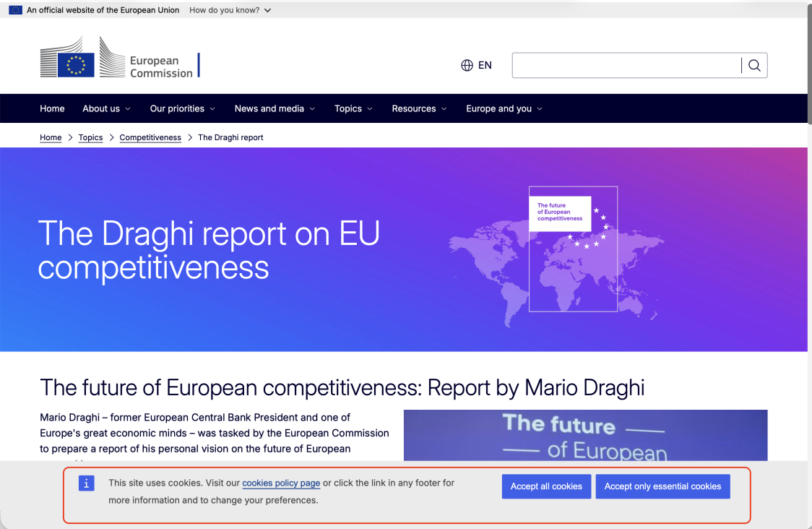Click inside the search text field
Image resolution: width=812 pixels, height=529 pixels.
(x=626, y=65)
